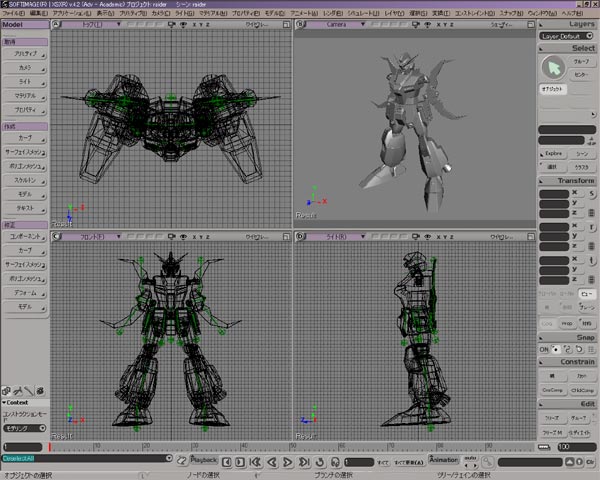Click the weight paint icon above Context
The image size is (600, 480).
(x=18, y=391)
